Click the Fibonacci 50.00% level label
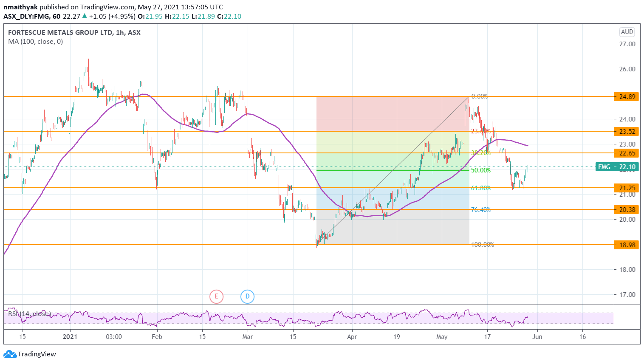This screenshot has height=364, width=644. [481, 170]
